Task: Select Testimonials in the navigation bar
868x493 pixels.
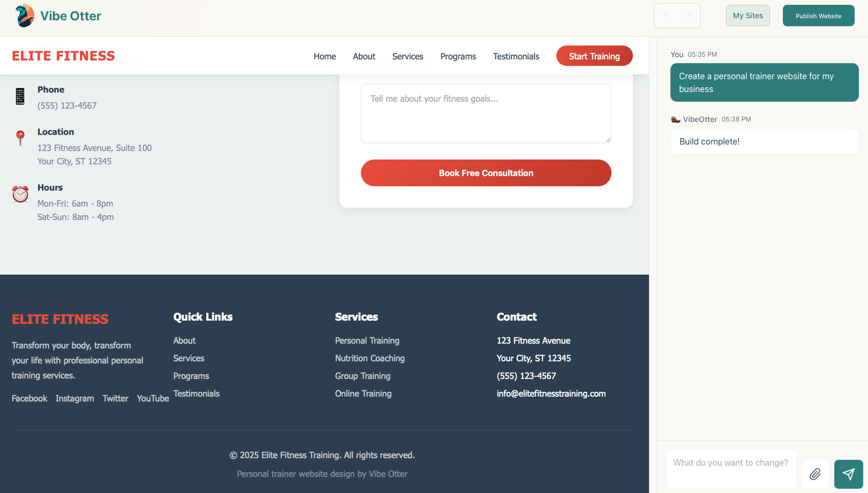Action: pos(516,56)
